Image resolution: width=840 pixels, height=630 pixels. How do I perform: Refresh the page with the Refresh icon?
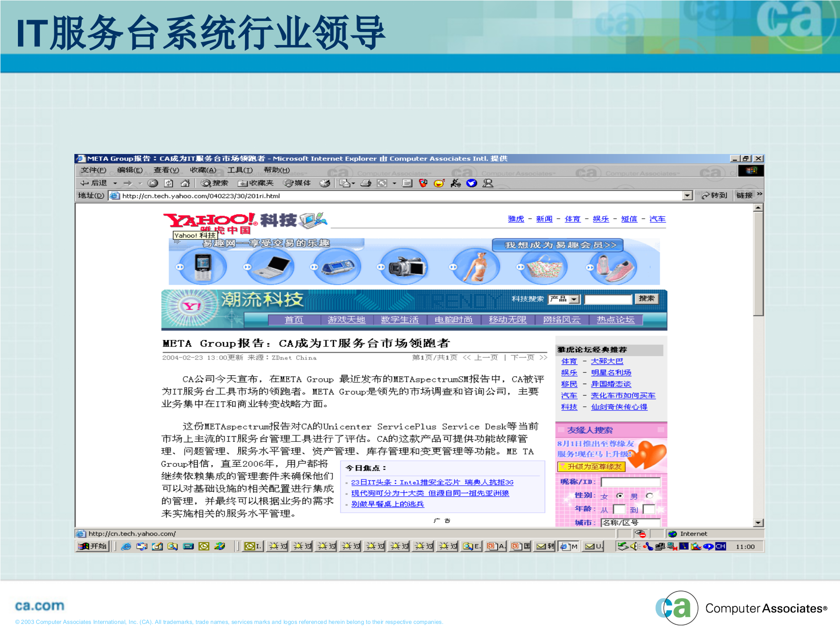click(x=168, y=183)
